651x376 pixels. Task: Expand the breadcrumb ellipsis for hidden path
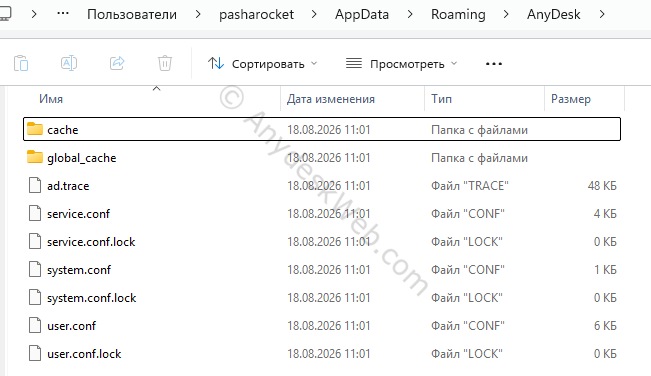63,14
